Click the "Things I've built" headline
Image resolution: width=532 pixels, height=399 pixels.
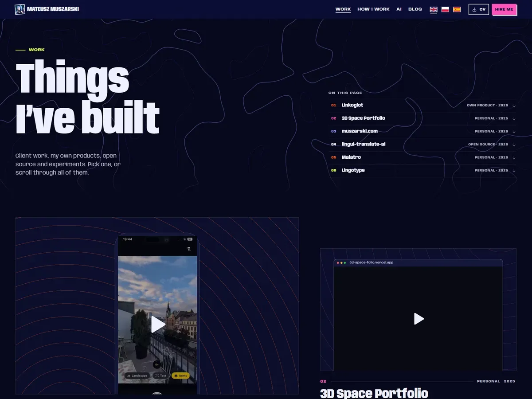pos(87,97)
